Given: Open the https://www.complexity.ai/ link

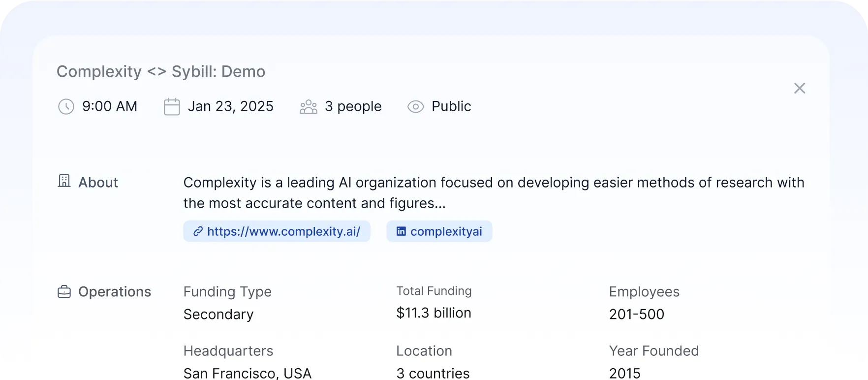Looking at the screenshot, I should tap(277, 231).
